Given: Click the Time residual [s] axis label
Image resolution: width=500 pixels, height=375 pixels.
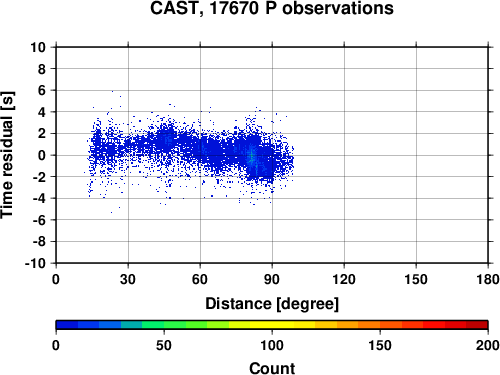Looking at the screenshot, I should point(7,155).
